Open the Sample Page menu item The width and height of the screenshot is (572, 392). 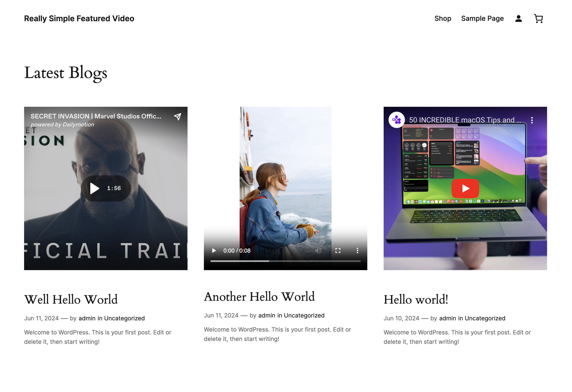point(482,19)
